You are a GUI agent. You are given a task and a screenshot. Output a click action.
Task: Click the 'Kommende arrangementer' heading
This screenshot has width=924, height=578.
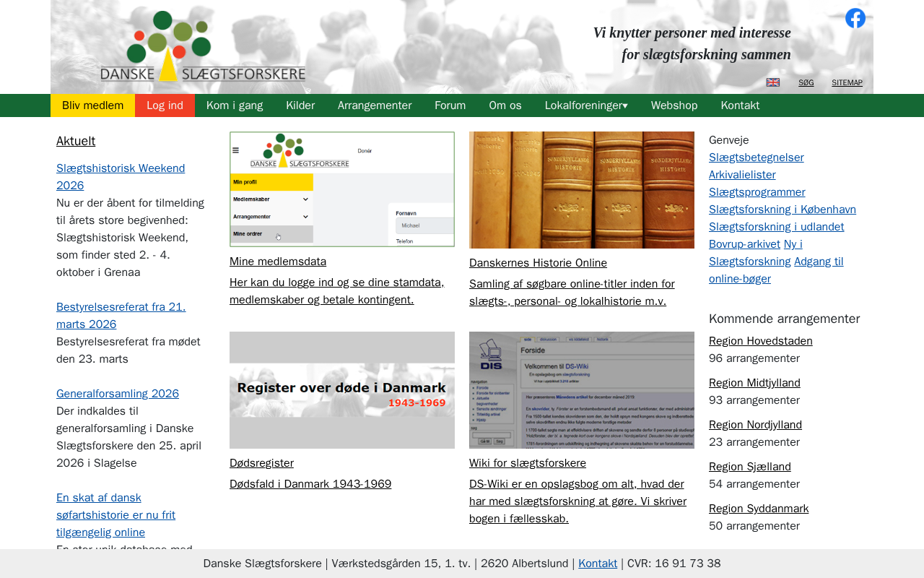[784, 319]
